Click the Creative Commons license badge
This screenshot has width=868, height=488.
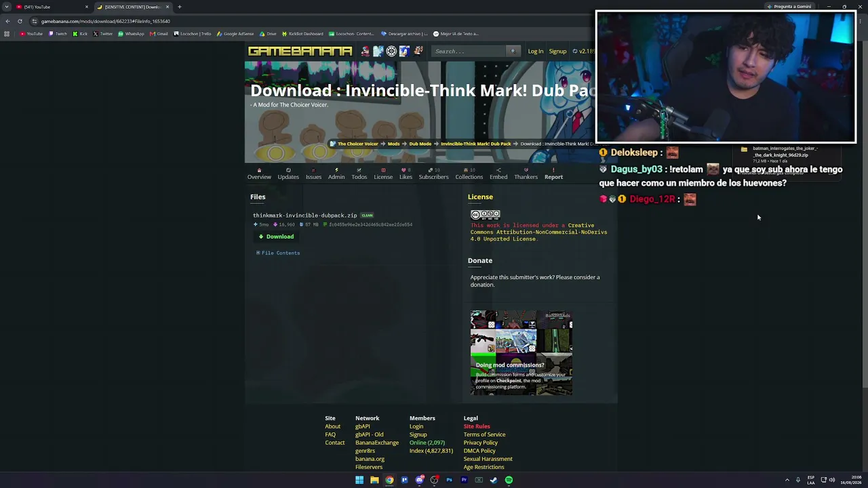pyautogui.click(x=486, y=215)
